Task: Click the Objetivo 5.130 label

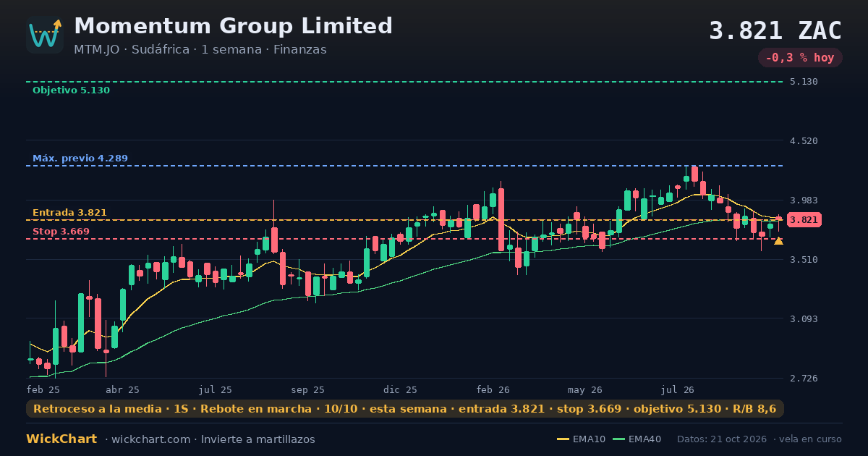Action: click(x=71, y=90)
